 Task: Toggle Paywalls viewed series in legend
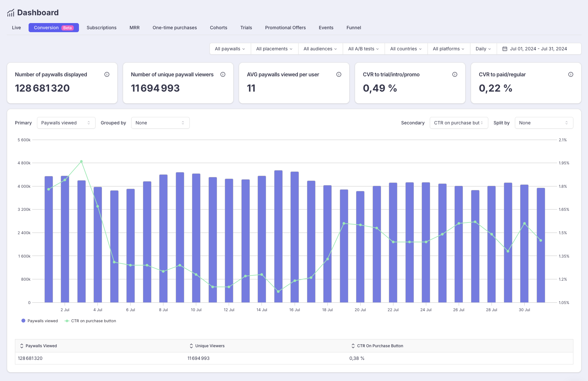click(40, 321)
